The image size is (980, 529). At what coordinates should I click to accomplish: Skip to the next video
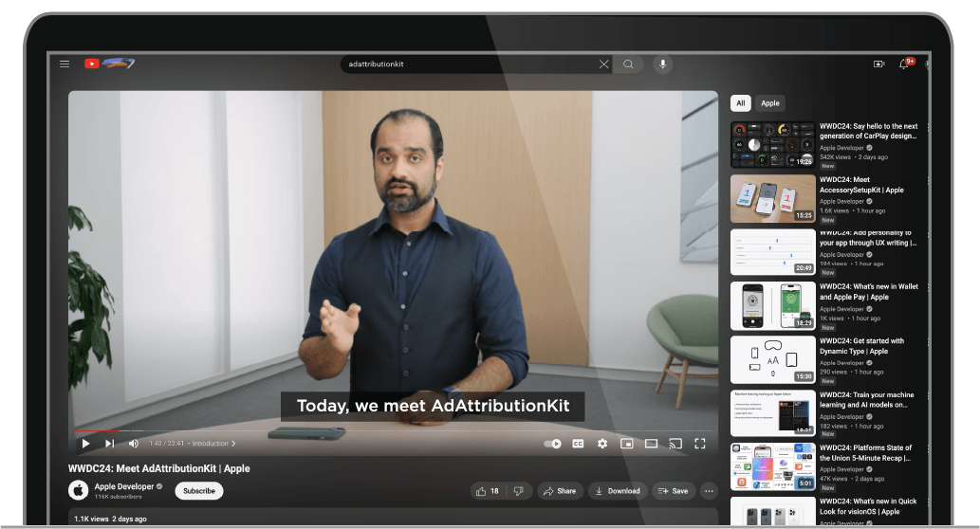tap(109, 444)
